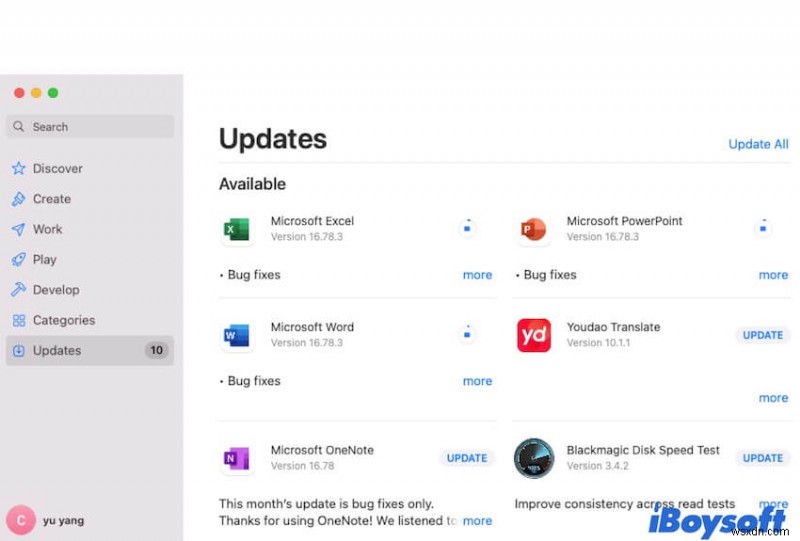Viewport: 800px width, 541px height.
Task: Open the Develop section
Action: pos(90,290)
